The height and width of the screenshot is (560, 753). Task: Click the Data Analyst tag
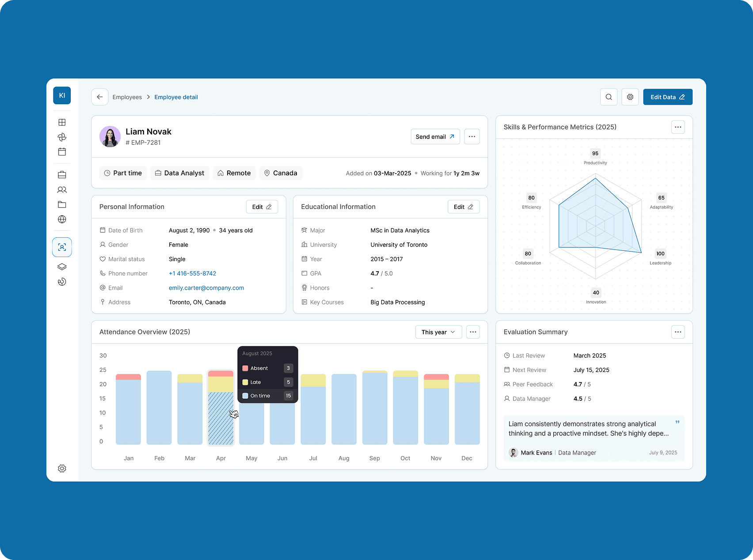(180, 173)
